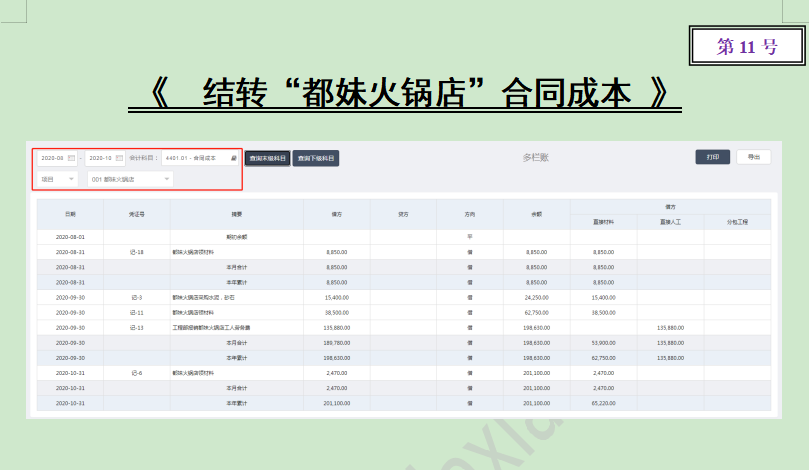Screen dimensions: 809x470
Task: Click the 日期 column header
Action: pos(70,214)
